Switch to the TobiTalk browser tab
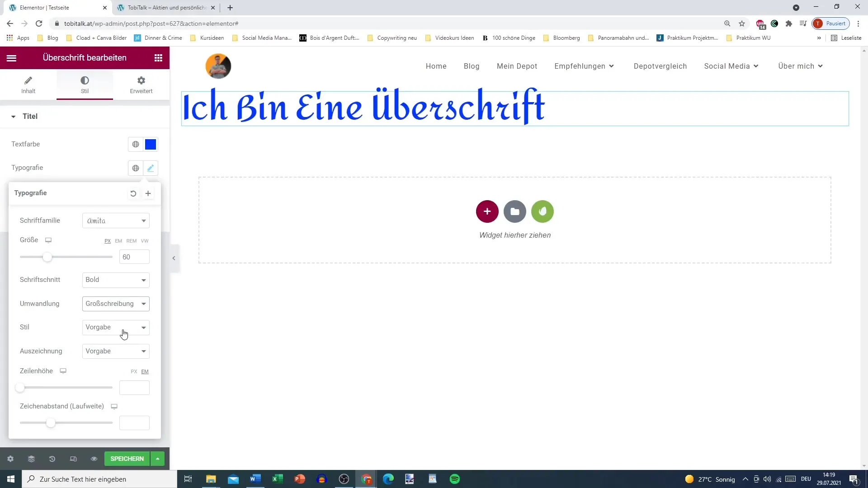 tap(166, 8)
